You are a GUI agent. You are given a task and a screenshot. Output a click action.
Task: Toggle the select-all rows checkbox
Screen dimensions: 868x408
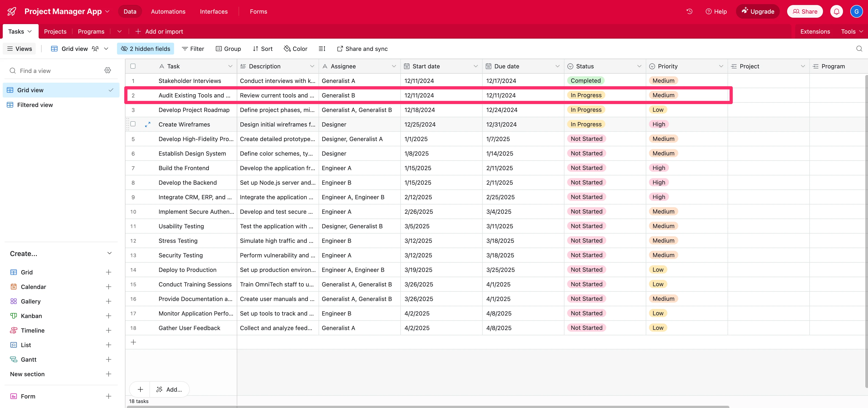[133, 66]
